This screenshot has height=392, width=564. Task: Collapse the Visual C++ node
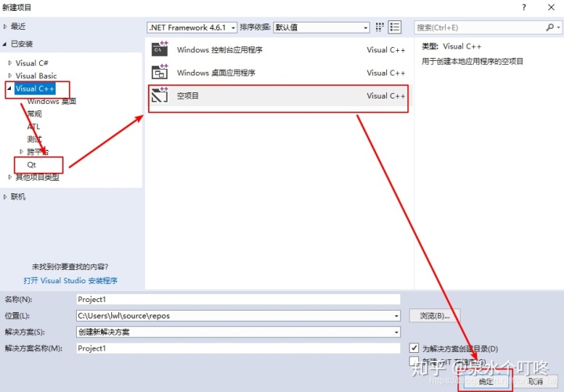click(x=9, y=88)
